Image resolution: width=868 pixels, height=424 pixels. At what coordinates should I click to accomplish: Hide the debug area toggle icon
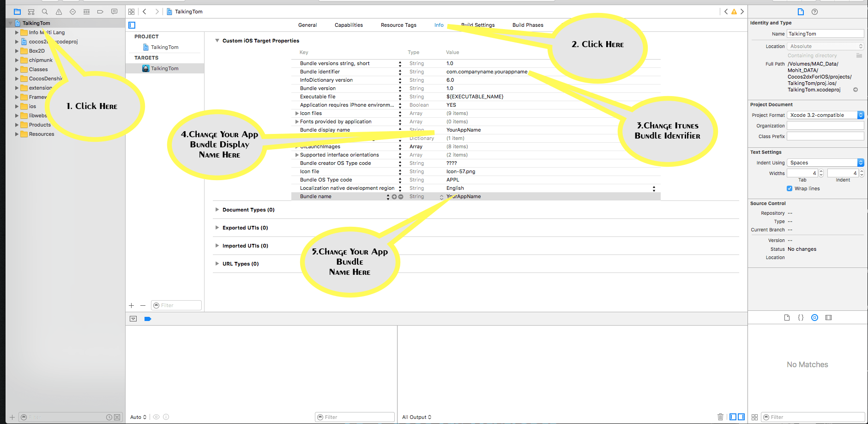pos(133,319)
